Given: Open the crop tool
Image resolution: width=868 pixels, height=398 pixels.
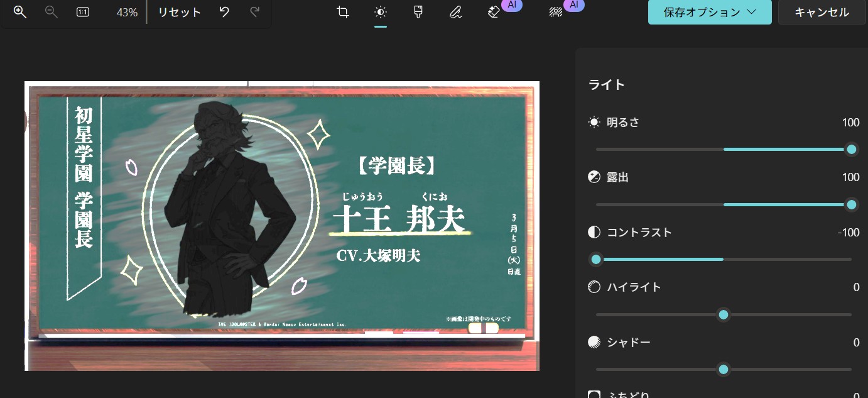Looking at the screenshot, I should [x=343, y=12].
